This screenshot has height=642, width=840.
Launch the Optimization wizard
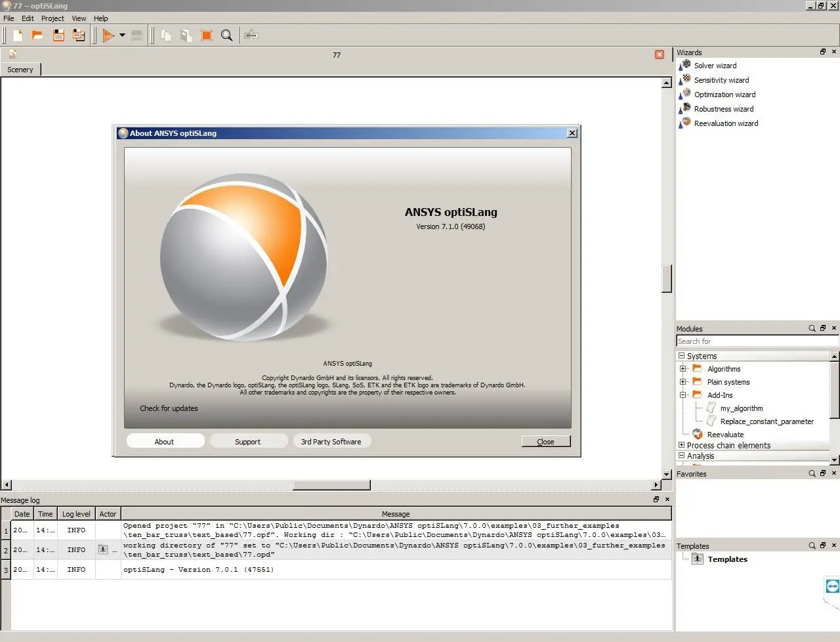tap(724, 95)
